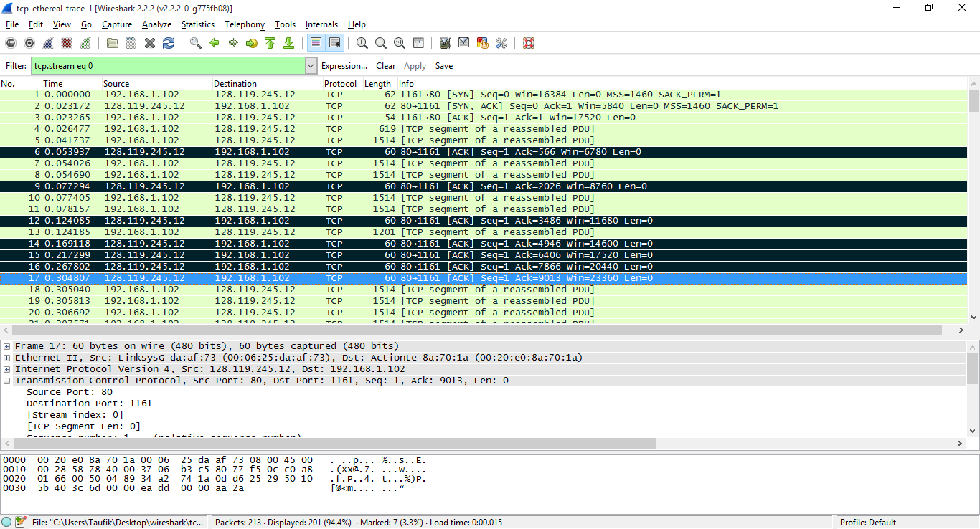
Task: Select packet 13 with length 1201
Action: pyautogui.click(x=484, y=232)
